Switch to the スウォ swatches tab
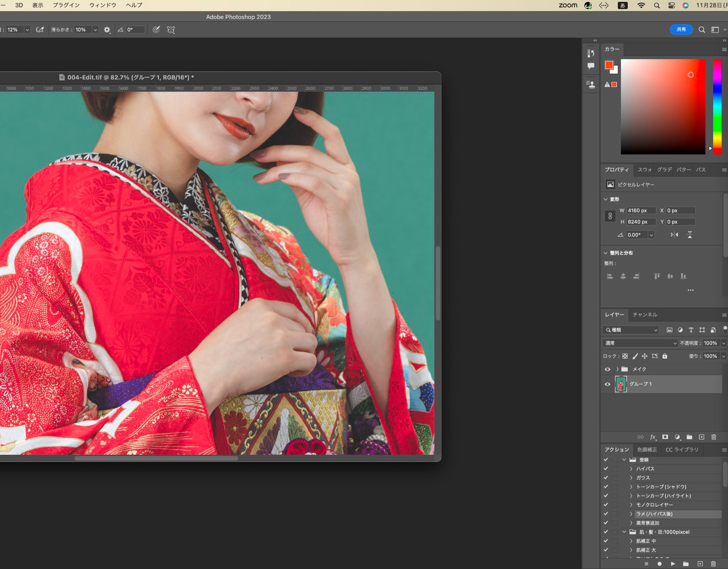This screenshot has width=728, height=569. pyautogui.click(x=644, y=169)
